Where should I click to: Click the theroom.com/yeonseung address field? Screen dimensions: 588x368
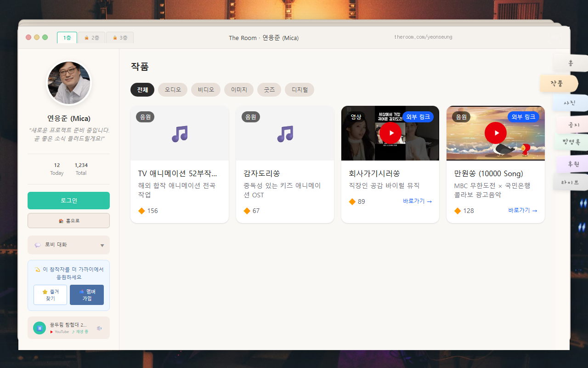[423, 37]
